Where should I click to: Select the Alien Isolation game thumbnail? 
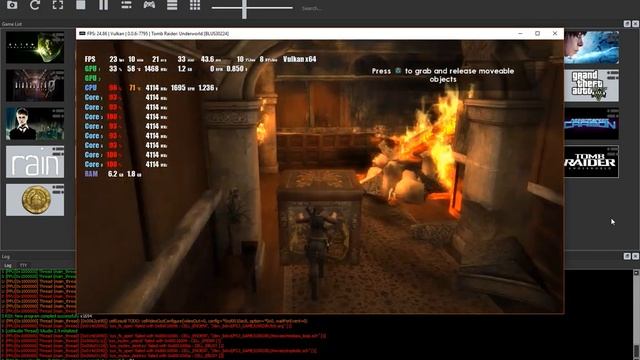[x=35, y=47]
